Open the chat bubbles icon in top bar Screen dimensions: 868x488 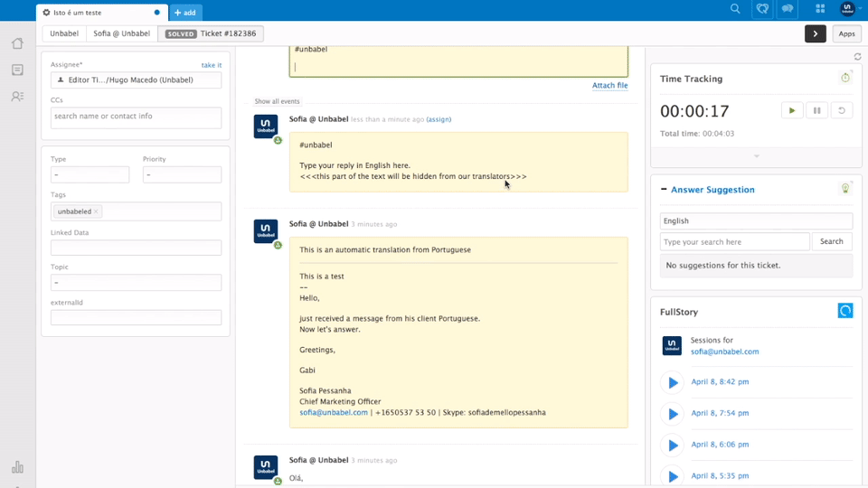(x=788, y=9)
